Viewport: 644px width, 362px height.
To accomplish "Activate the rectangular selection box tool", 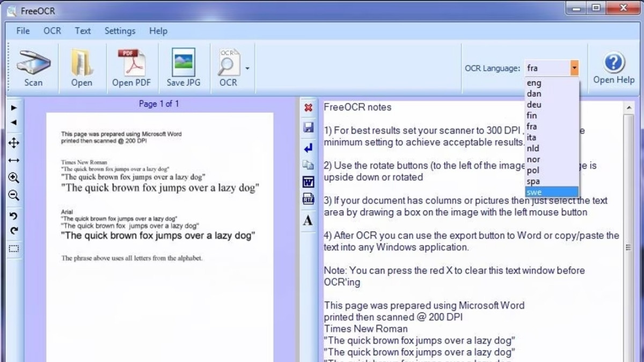I will tap(13, 248).
